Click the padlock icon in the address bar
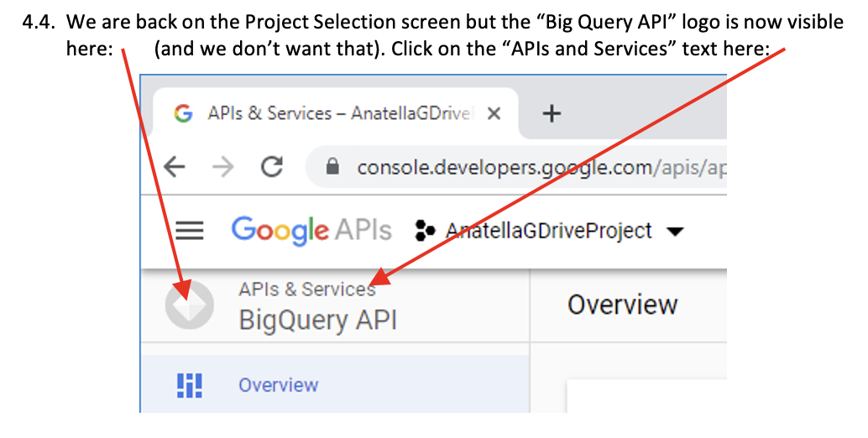 pos(332,167)
